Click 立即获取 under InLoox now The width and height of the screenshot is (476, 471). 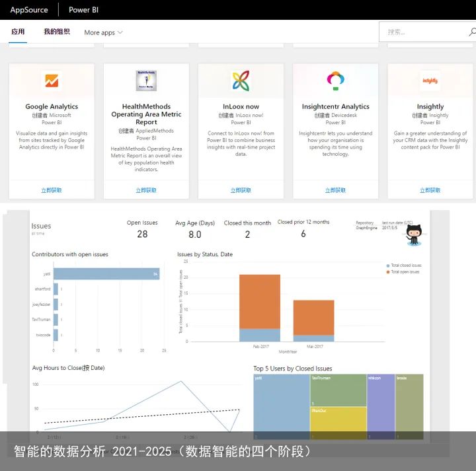241,190
